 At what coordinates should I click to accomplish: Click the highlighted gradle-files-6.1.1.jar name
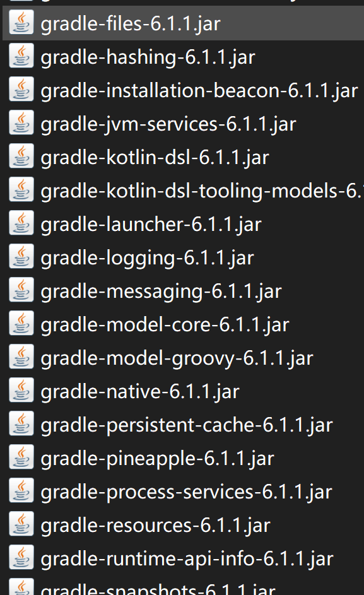pos(131,24)
